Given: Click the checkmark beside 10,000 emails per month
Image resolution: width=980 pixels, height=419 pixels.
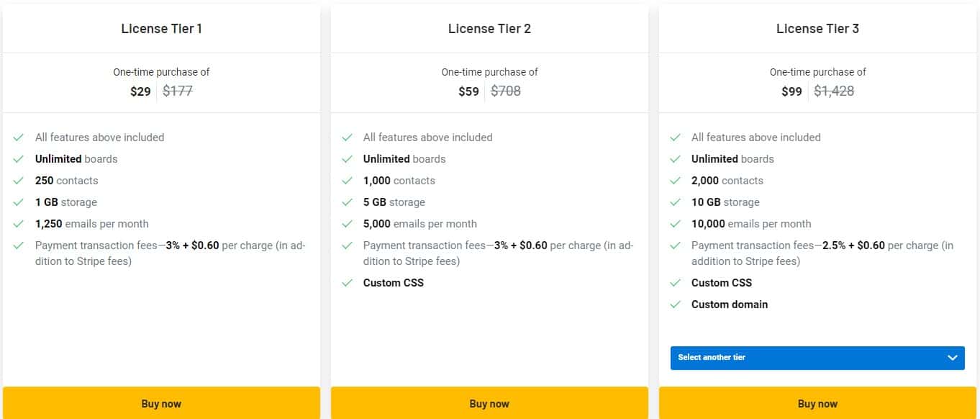Looking at the screenshot, I should coord(676,224).
